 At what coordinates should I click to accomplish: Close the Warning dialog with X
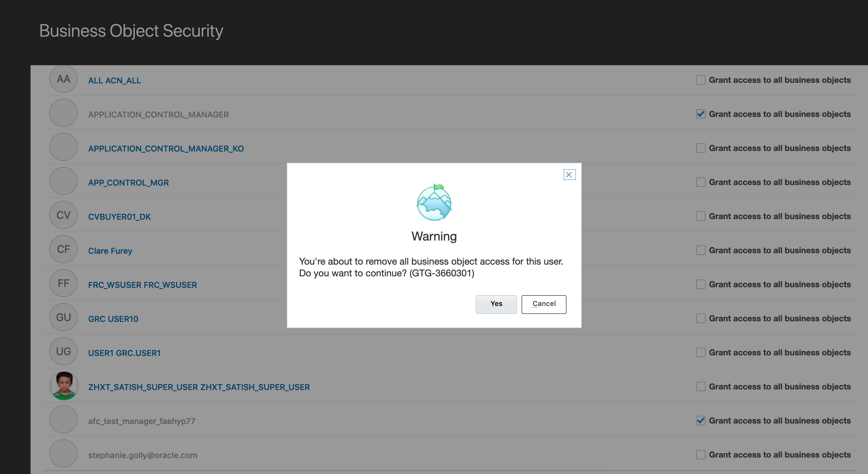pyautogui.click(x=569, y=174)
